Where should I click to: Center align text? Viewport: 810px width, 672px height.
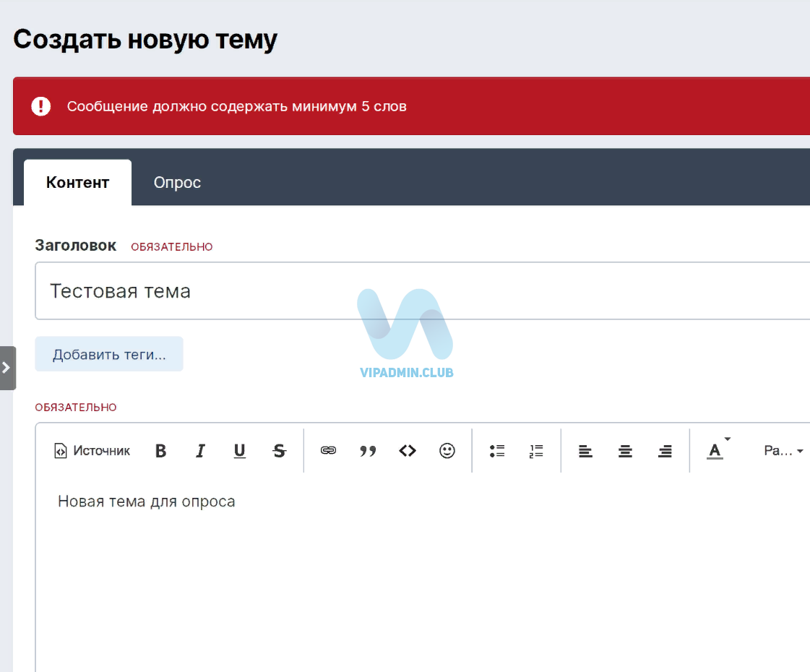pyautogui.click(x=625, y=451)
